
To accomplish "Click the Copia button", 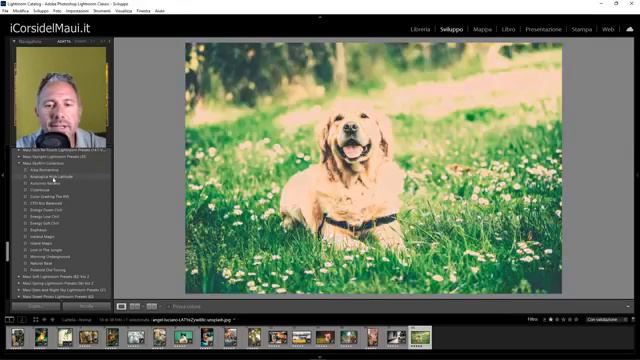I will 36,306.
